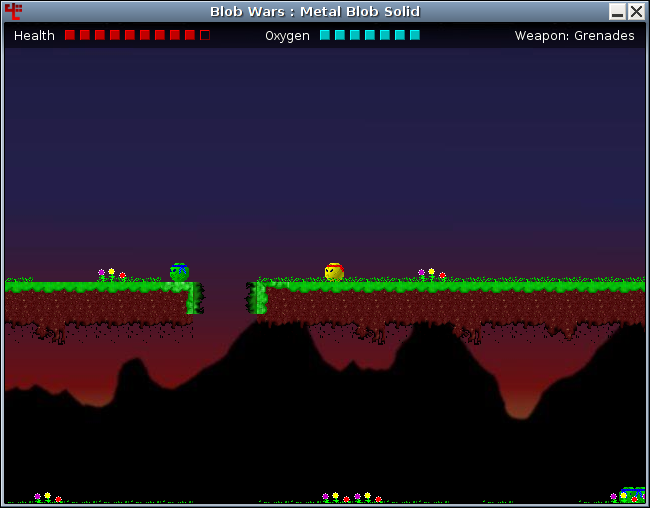Click the red application logo in the title bar
The height and width of the screenshot is (508, 650).
tap(13, 12)
